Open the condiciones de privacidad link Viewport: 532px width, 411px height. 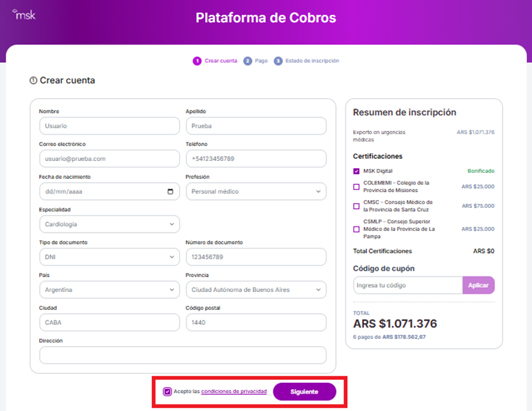(234, 391)
